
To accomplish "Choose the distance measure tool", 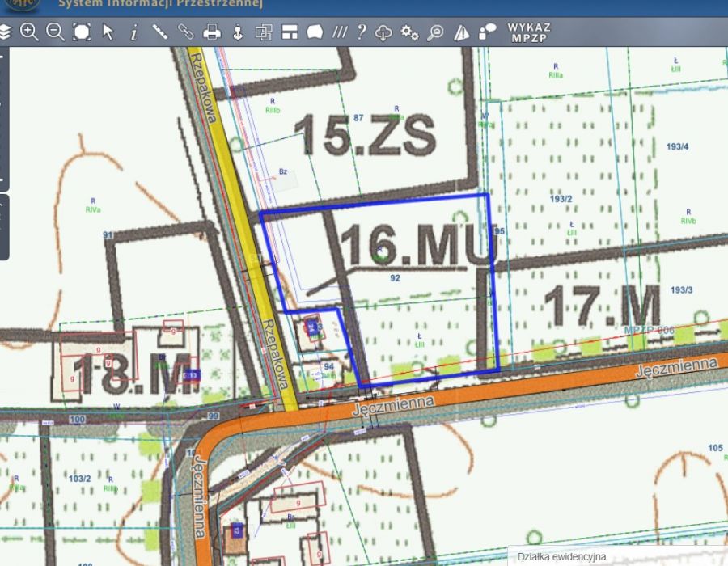I will [159, 32].
